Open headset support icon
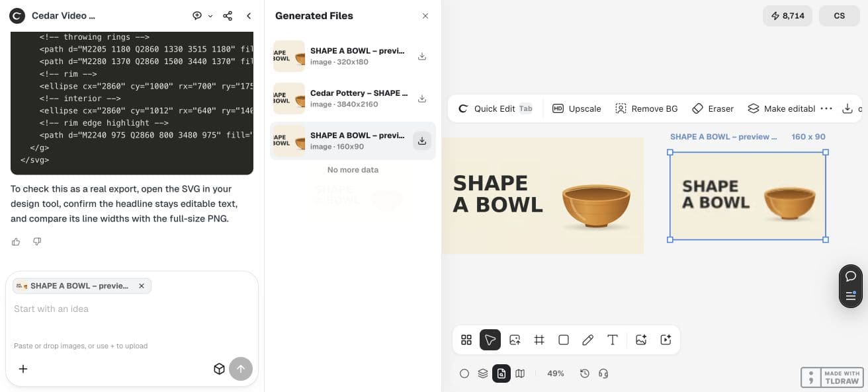 (603, 373)
